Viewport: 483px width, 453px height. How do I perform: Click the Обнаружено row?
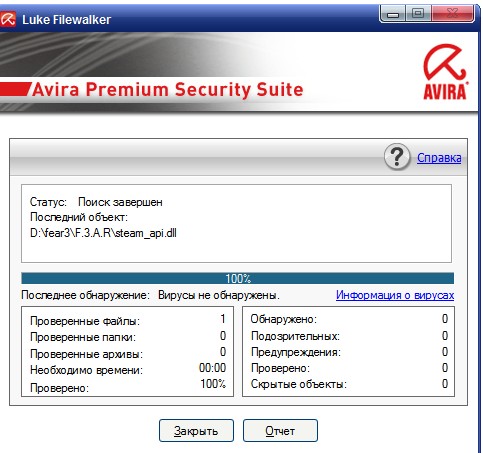pyautogui.click(x=349, y=319)
